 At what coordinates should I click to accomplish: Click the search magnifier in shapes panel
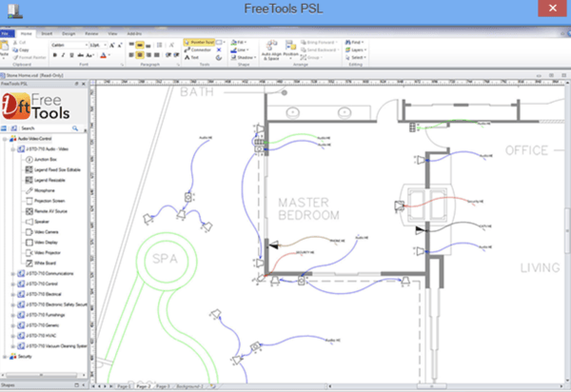click(75, 128)
